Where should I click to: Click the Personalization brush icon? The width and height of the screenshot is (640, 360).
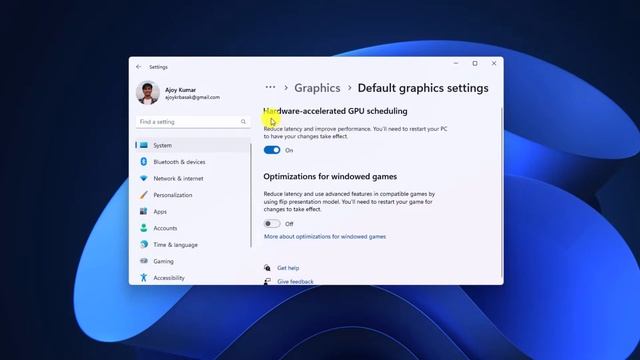144,195
